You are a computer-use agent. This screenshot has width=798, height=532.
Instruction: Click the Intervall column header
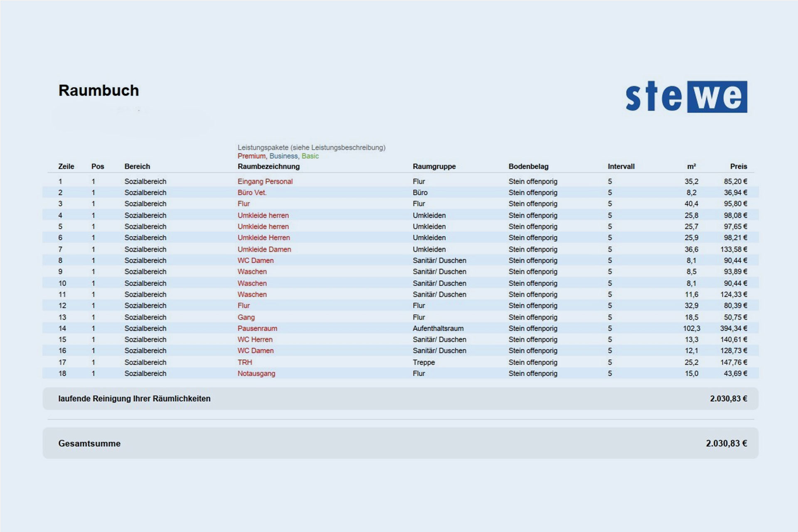pyautogui.click(x=621, y=166)
